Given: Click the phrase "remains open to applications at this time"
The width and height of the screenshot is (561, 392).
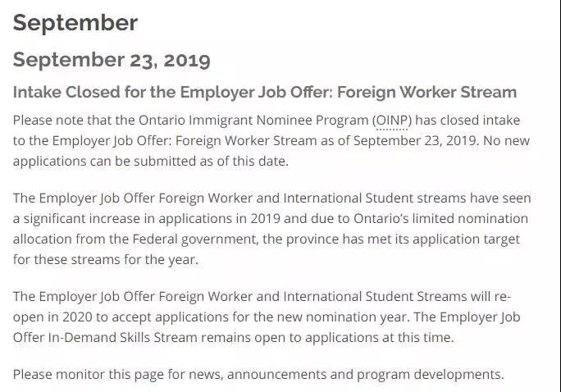Looking at the screenshot, I should 327,338.
